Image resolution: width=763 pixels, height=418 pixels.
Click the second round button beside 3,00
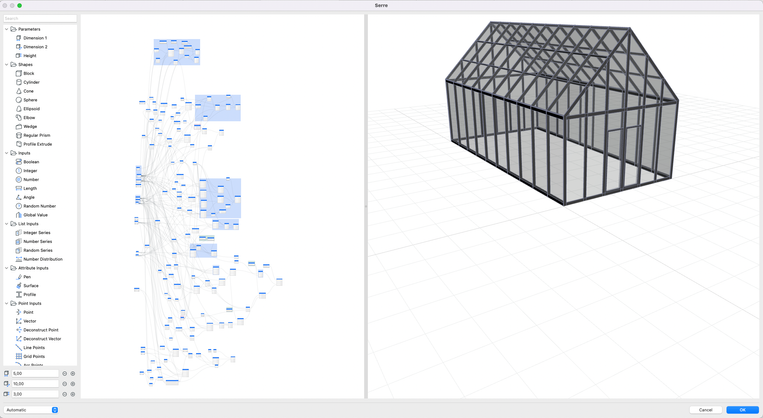click(73, 394)
